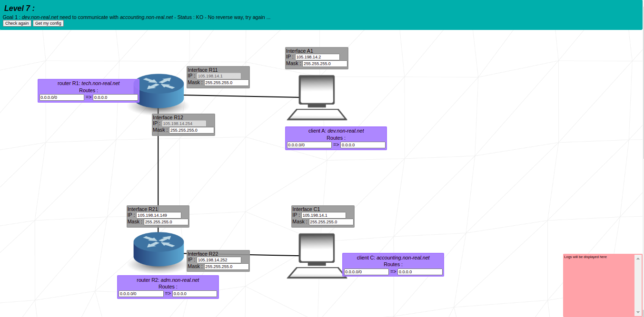644x317 pixels.
Task: Edit Interface R21 Mask field
Action: (x=166, y=222)
